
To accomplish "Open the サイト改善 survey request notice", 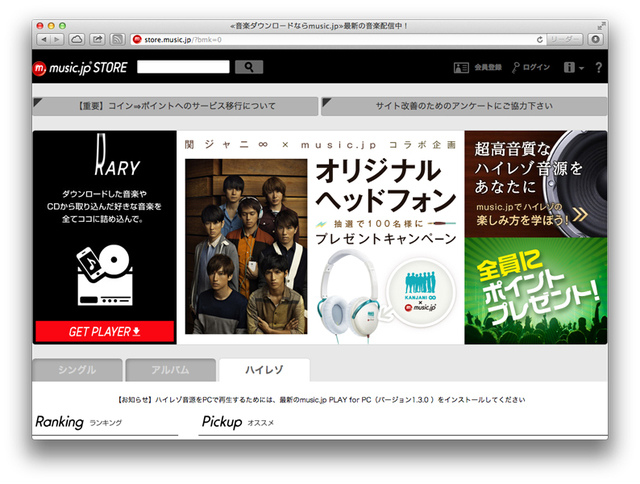I will point(463,105).
